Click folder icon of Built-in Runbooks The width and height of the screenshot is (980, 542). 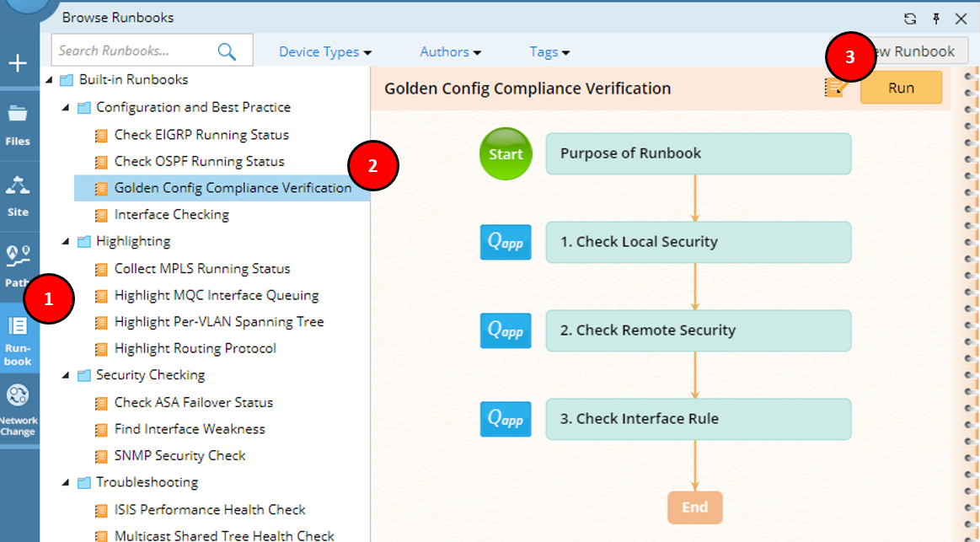(67, 80)
